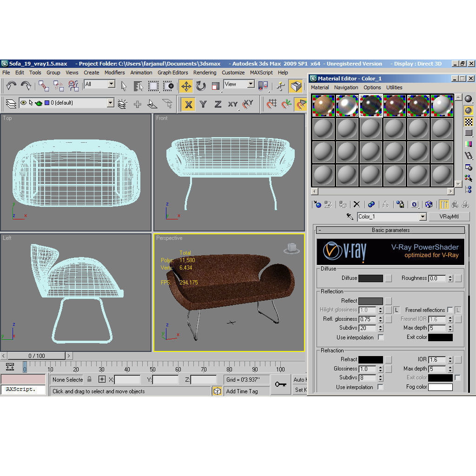Image resolution: width=476 pixels, height=476 pixels.
Task: Open the Graph Editors menu
Action: pyautogui.click(x=173, y=73)
